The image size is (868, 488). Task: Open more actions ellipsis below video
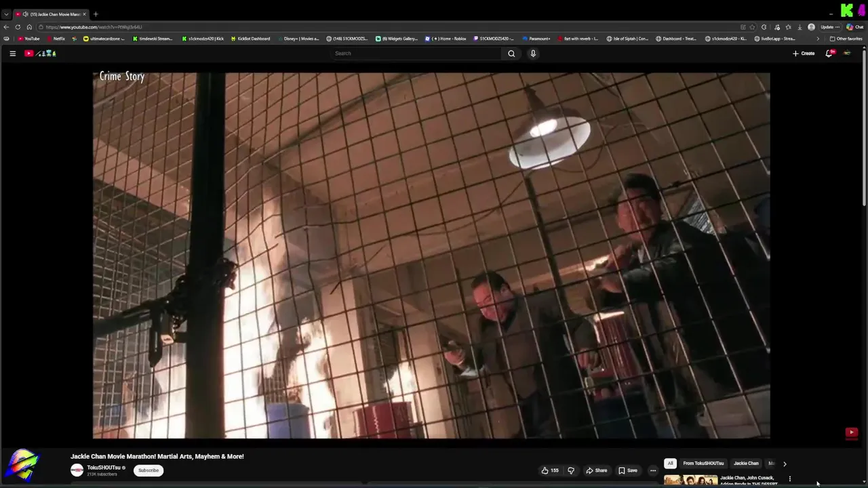[653, 470]
